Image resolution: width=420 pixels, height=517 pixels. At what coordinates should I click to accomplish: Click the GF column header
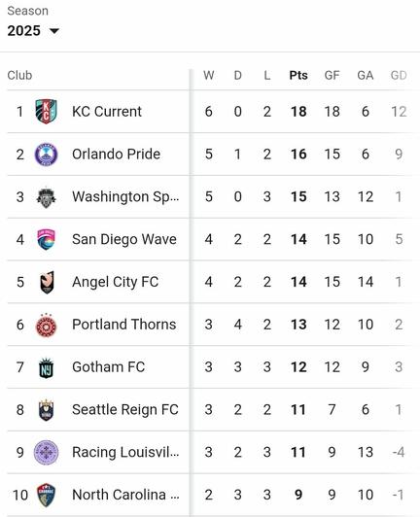[332, 75]
